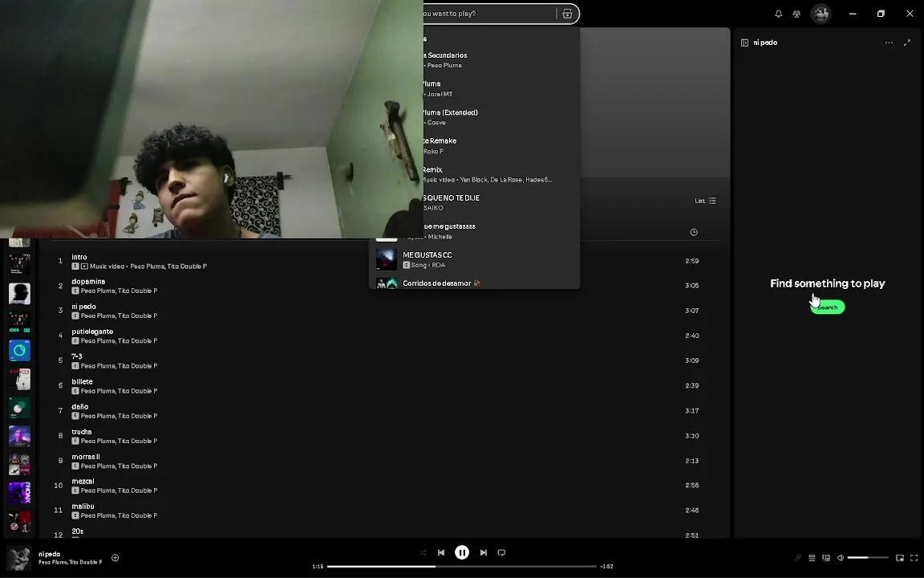Open artist link on 'dopamina' row
Image resolution: width=924 pixels, height=578 pixels.
point(119,291)
